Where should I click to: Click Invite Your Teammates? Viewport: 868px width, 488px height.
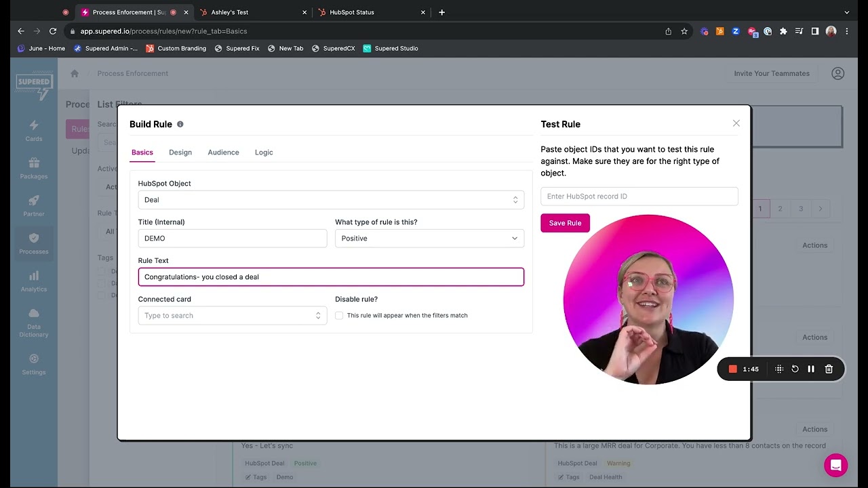click(771, 73)
